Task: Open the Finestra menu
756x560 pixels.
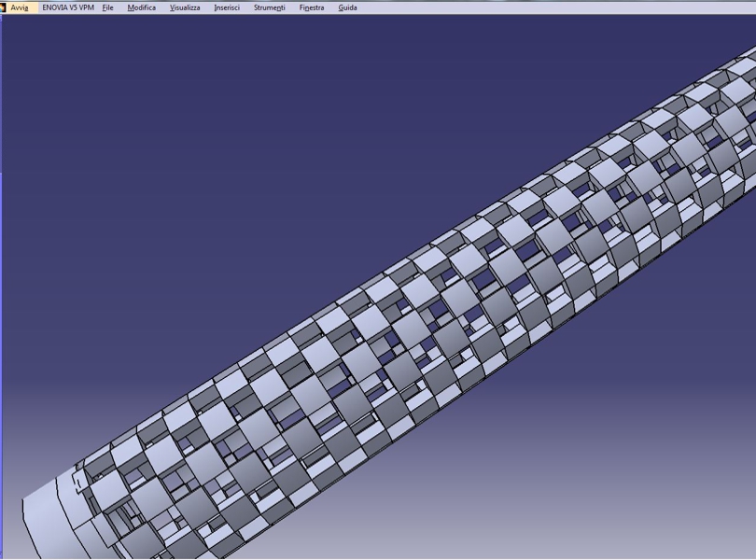Action: tap(312, 7)
